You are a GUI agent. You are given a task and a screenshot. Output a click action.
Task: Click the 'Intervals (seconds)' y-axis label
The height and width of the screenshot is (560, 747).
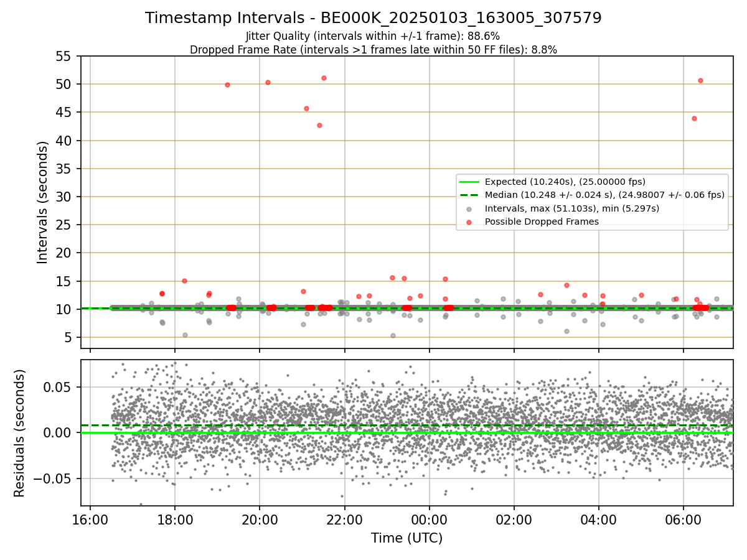pyautogui.click(x=43, y=202)
